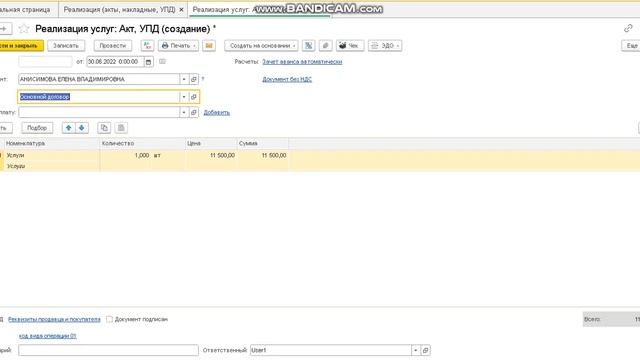The height and width of the screenshot is (360, 640).
Task: Click the Сумма column header
Action: coord(263,143)
